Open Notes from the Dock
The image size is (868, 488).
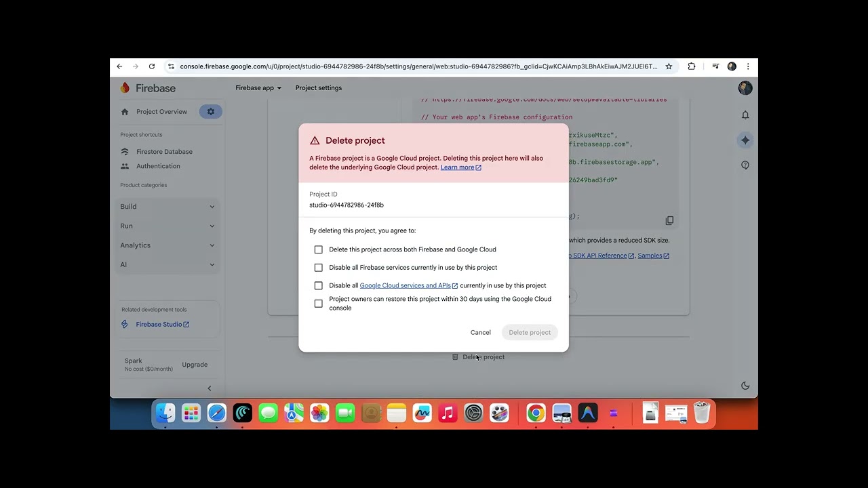397,413
